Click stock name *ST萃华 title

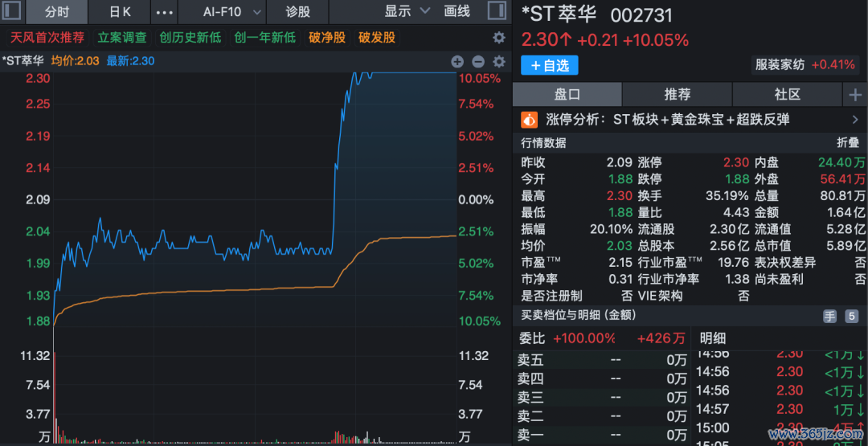(x=559, y=14)
